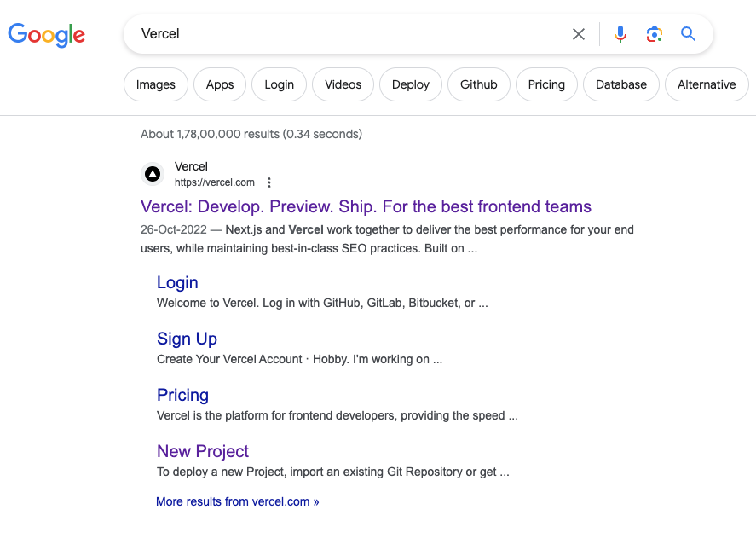
Task: Open the three-dot menu beside vercel.com
Action: pos(269,182)
